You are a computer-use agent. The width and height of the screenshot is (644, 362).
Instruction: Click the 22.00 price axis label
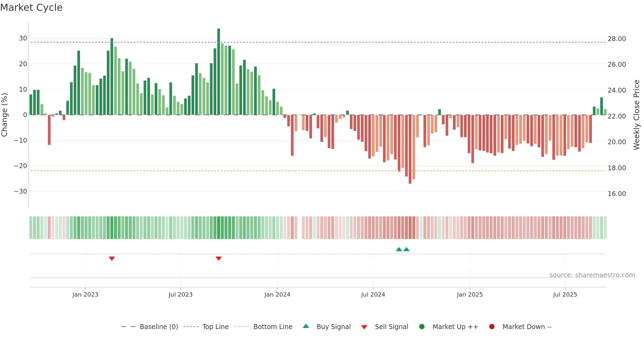617,116
